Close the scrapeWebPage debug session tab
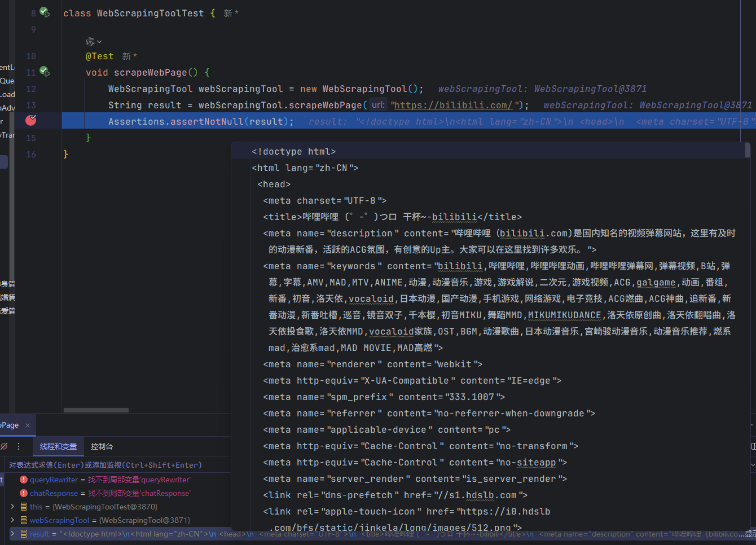The image size is (756, 545). pyautogui.click(x=28, y=425)
